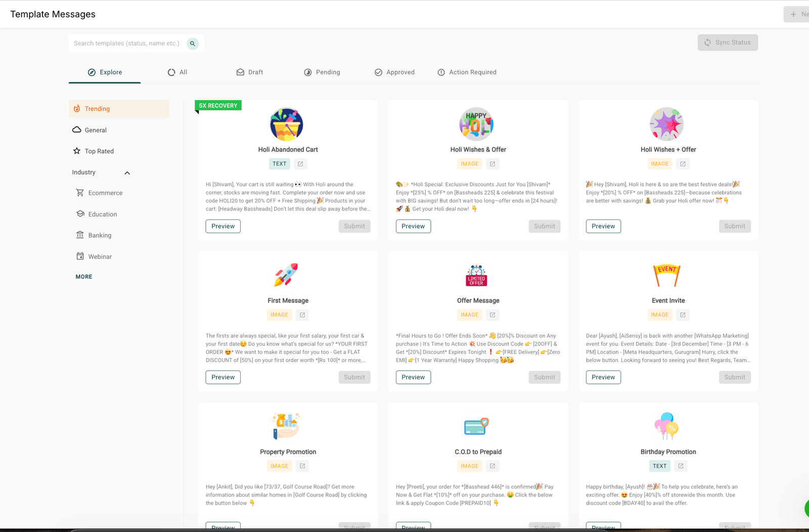Collapse the Industry section chevron
Image resolution: width=809 pixels, height=532 pixels.
point(127,173)
